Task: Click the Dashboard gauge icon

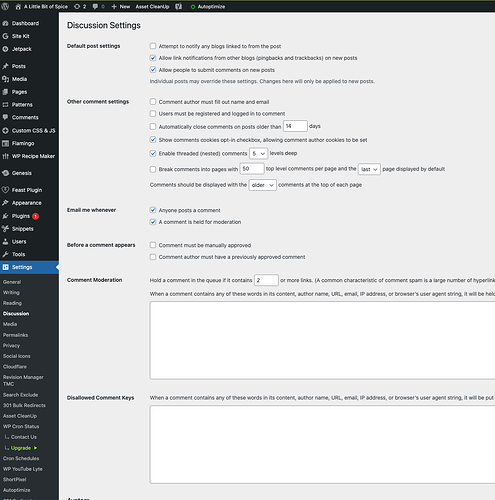Action: (5, 23)
